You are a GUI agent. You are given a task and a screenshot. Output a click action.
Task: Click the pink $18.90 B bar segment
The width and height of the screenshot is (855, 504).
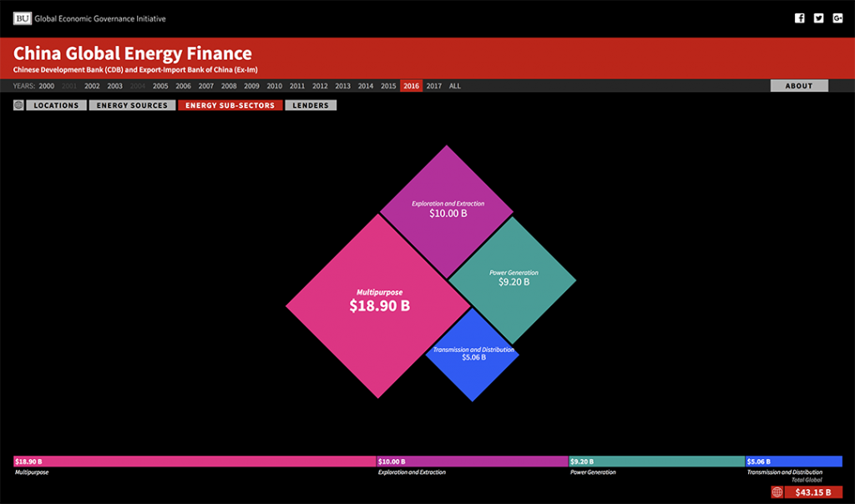pyautogui.click(x=195, y=461)
